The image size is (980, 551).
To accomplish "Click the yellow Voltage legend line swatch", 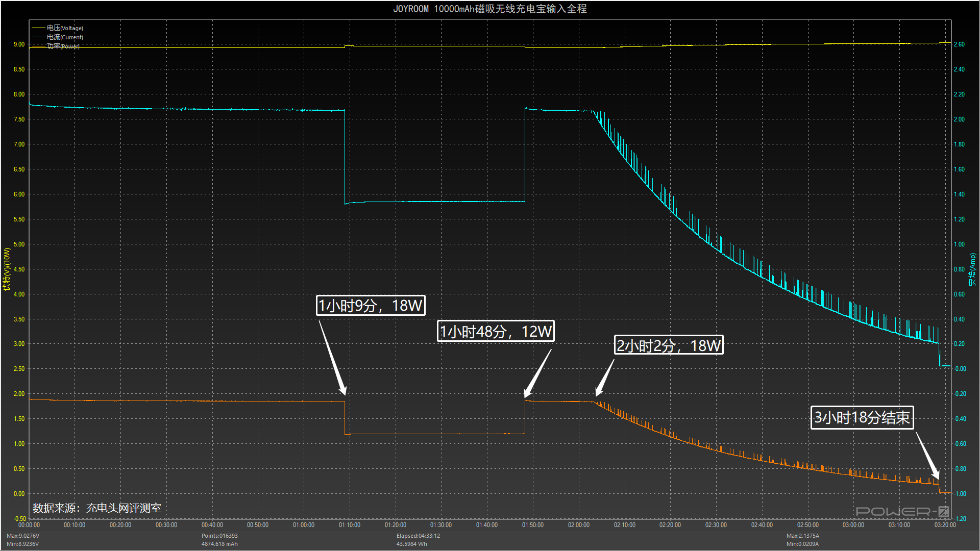I will pos(38,28).
